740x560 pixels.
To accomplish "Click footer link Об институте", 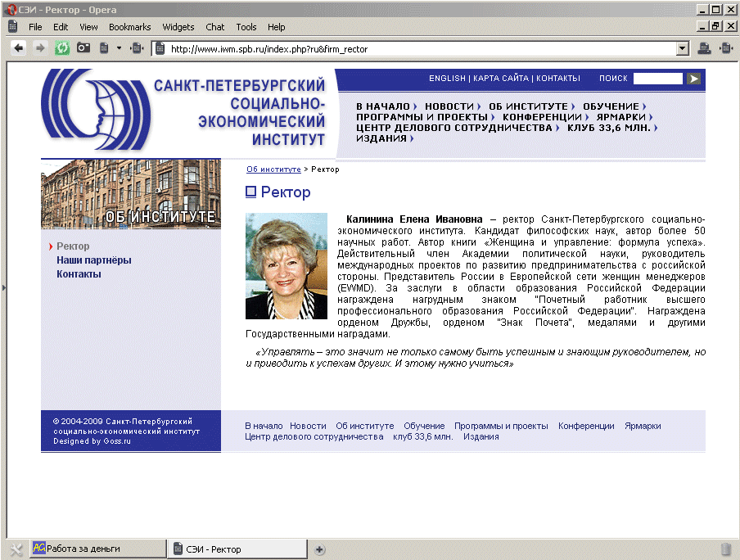I will pyautogui.click(x=365, y=426).
